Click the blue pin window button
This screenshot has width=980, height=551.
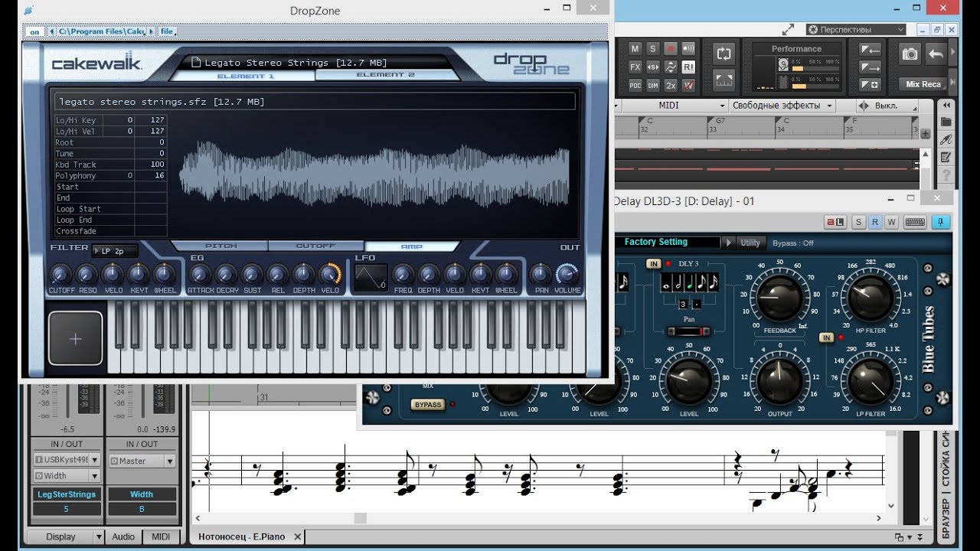[940, 223]
